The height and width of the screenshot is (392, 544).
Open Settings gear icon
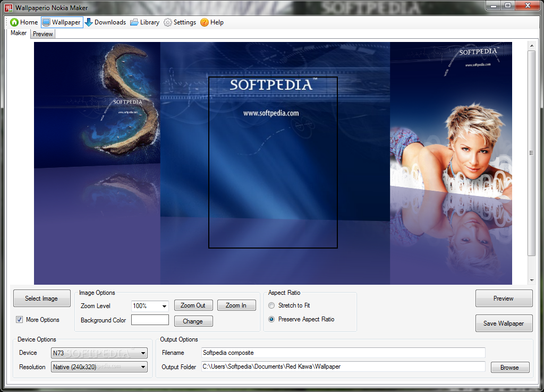pos(168,22)
